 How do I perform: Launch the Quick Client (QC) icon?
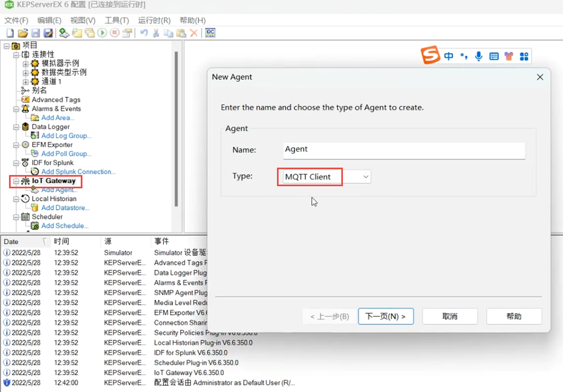click(211, 33)
